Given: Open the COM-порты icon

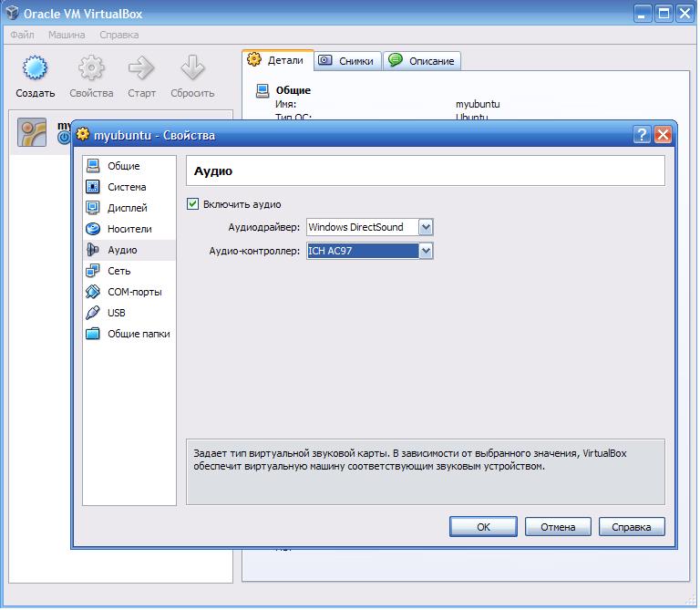Looking at the screenshot, I should click(x=93, y=292).
